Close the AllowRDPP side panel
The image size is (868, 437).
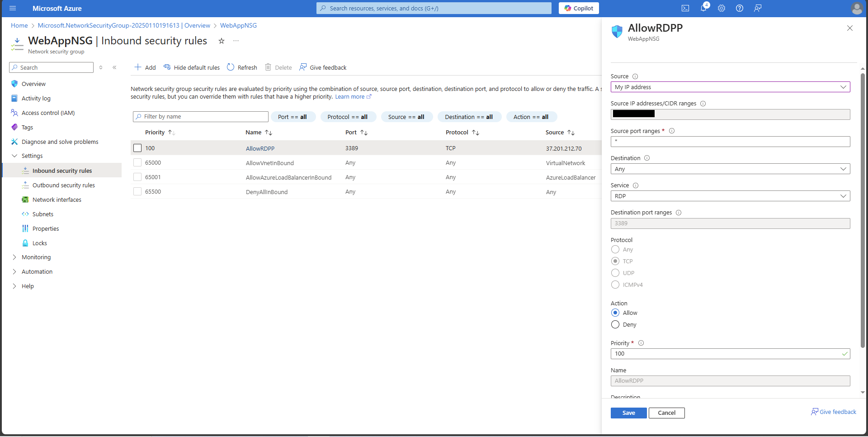pyautogui.click(x=850, y=28)
